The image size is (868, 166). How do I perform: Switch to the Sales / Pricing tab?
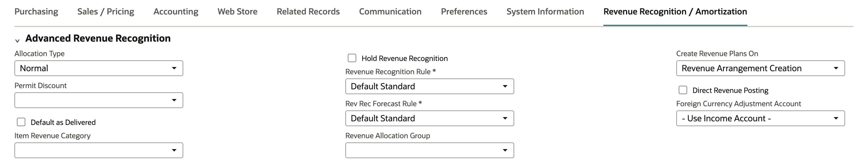106,11
